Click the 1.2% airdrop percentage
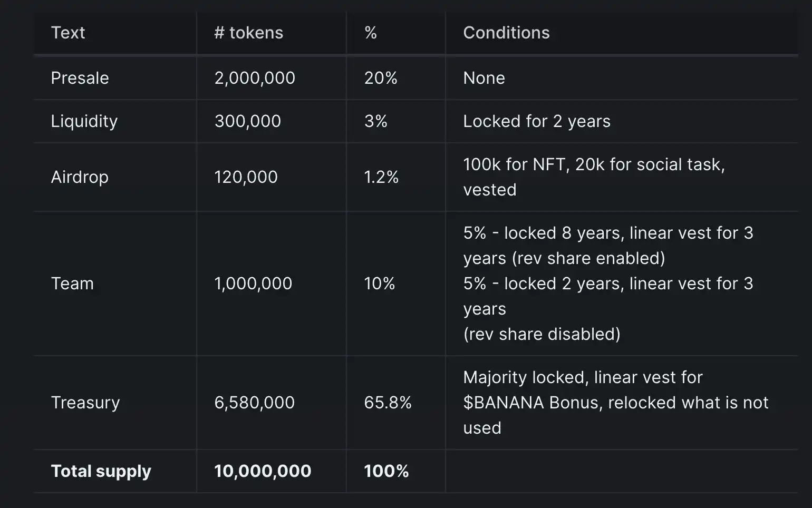The image size is (812, 508). tap(381, 177)
